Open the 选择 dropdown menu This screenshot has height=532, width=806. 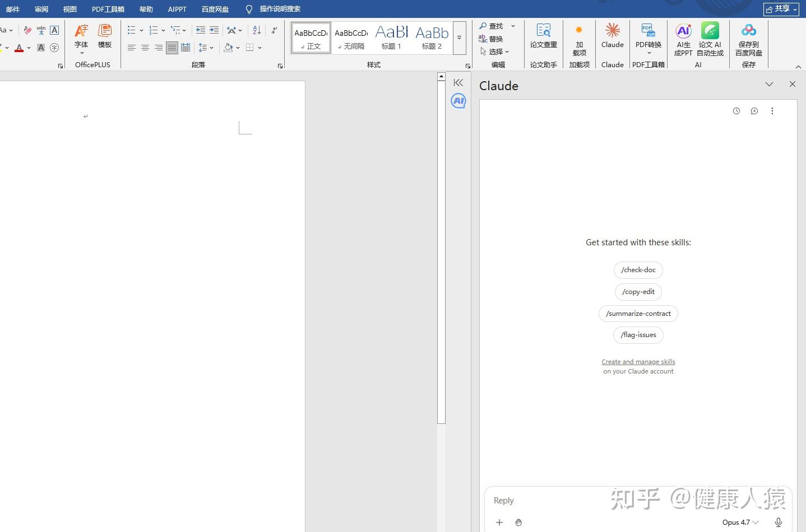[x=495, y=52]
